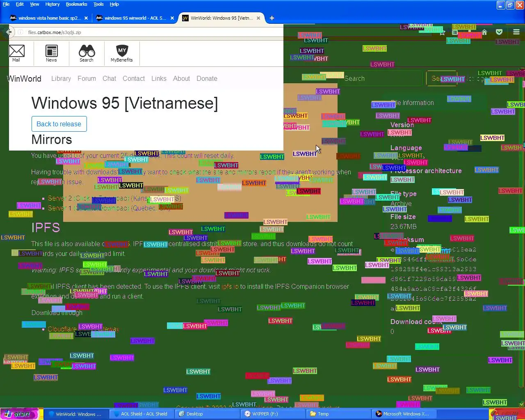Click the 'IPFS' section heading
525x420 pixels.
[46, 228]
